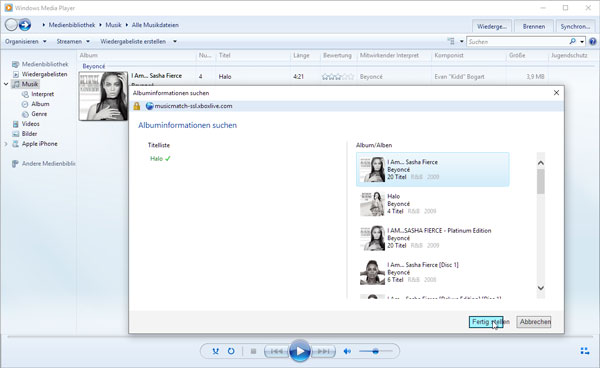
Task: Open the view options icon beside search
Action: pos(451,41)
